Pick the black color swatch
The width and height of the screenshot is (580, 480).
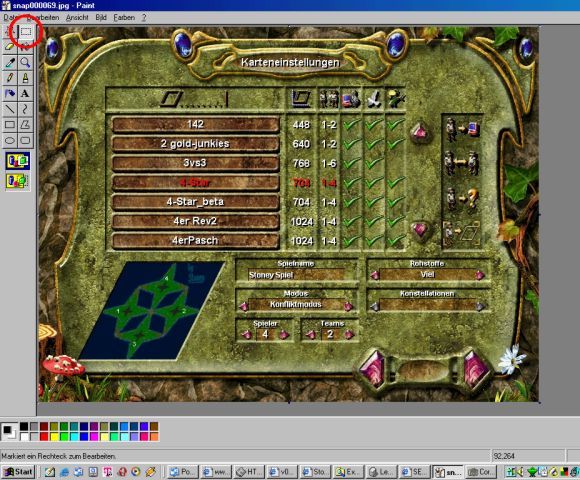24,426
